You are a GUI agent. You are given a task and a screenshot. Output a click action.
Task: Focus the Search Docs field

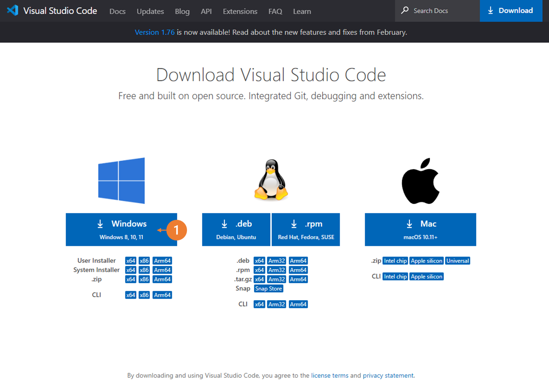point(437,11)
